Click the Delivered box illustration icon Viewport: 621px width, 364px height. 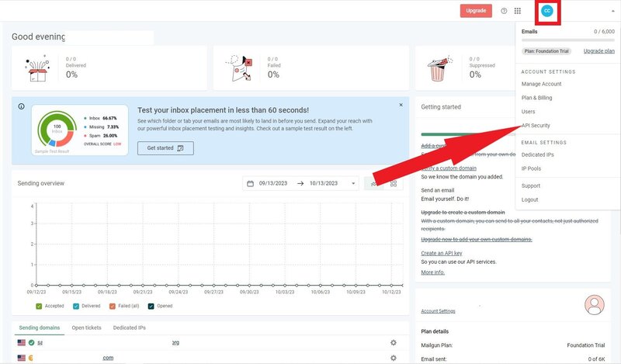coord(38,68)
